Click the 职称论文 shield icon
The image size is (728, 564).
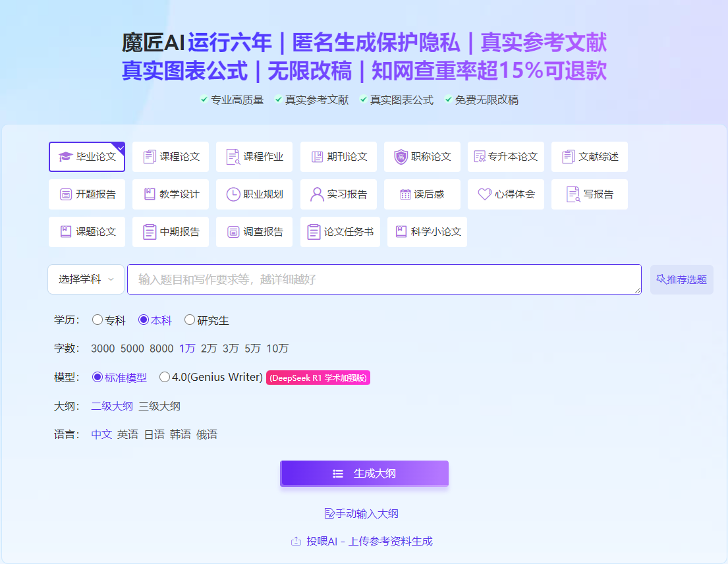click(x=401, y=157)
